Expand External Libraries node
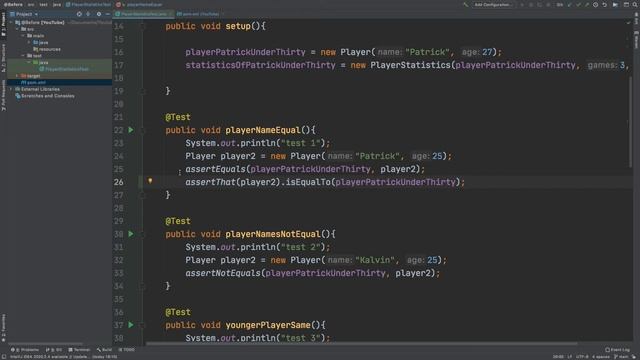640x360 pixels. tap(12, 89)
